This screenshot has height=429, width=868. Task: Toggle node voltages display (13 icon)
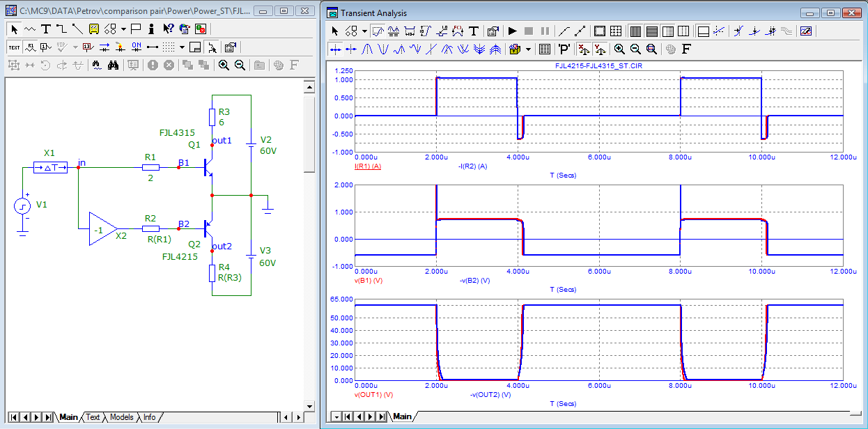(88, 47)
